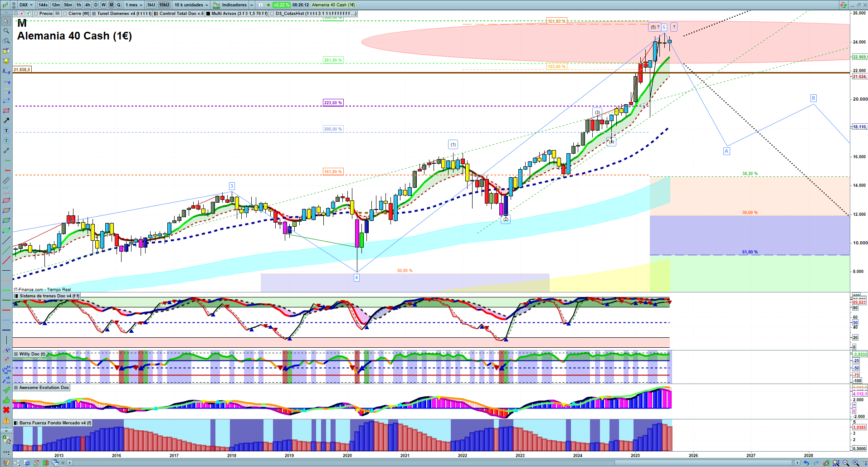Click the 5kU units button
Screen dimensions: 868x467
click(151, 5)
